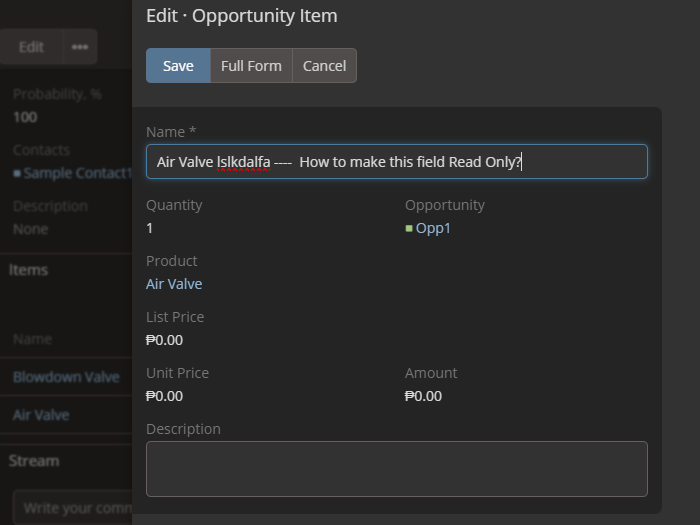Click the Items panel heading

tap(29, 269)
